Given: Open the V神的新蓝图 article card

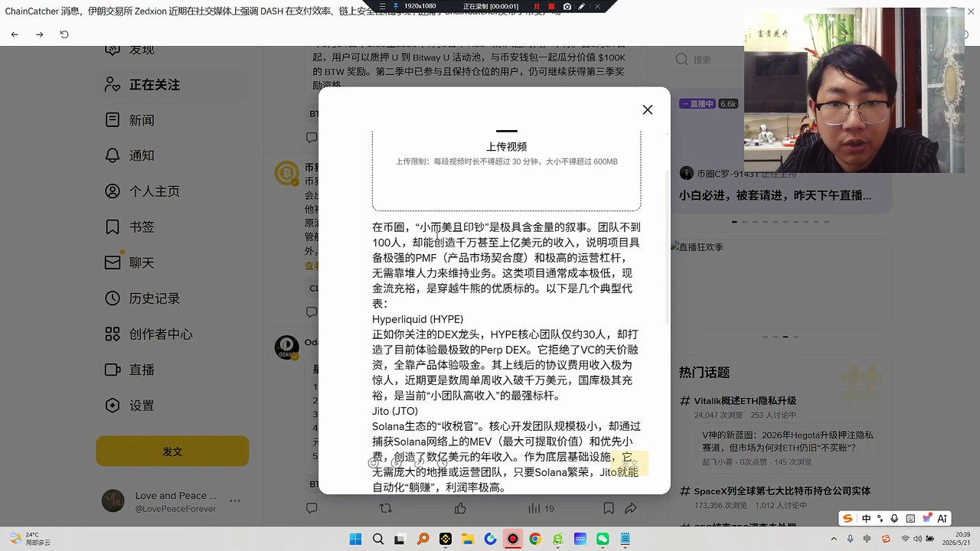Looking at the screenshot, I should point(788,448).
